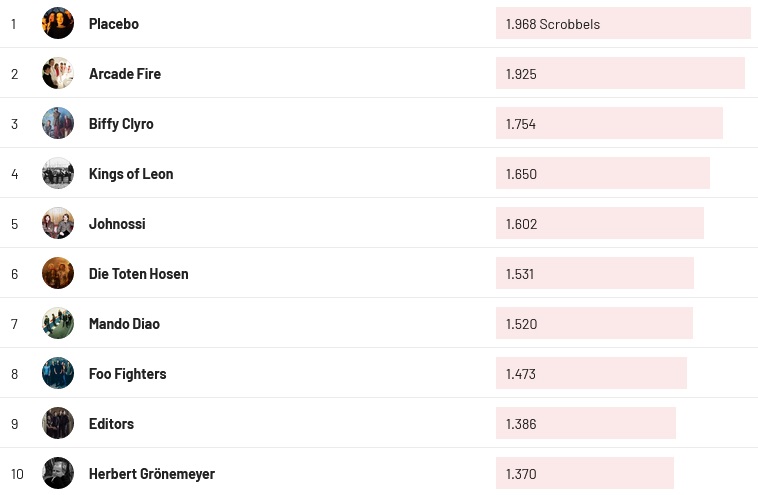Open the Biffy Clyro name link
Viewport: 758px width, 495px height.
click(x=121, y=123)
